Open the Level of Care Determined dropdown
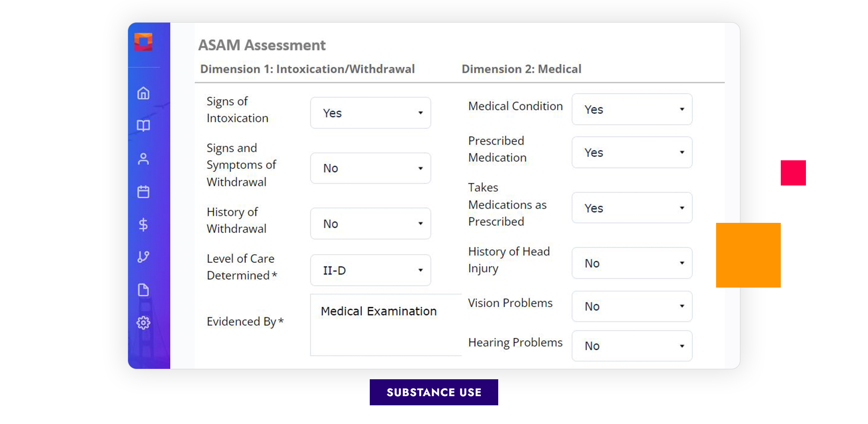Viewport: 868px width, 424px height. tap(370, 270)
